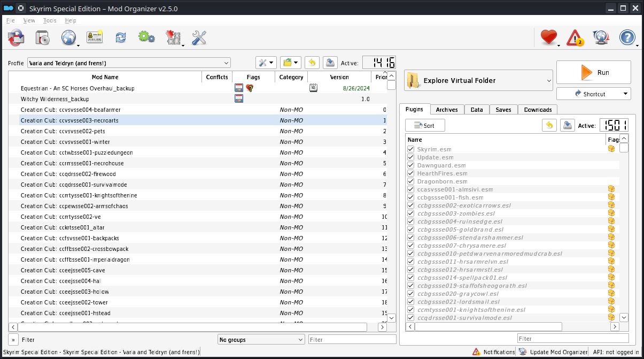Expand the filter sidebar arrow button
The image size is (644, 359).
pos(13,340)
